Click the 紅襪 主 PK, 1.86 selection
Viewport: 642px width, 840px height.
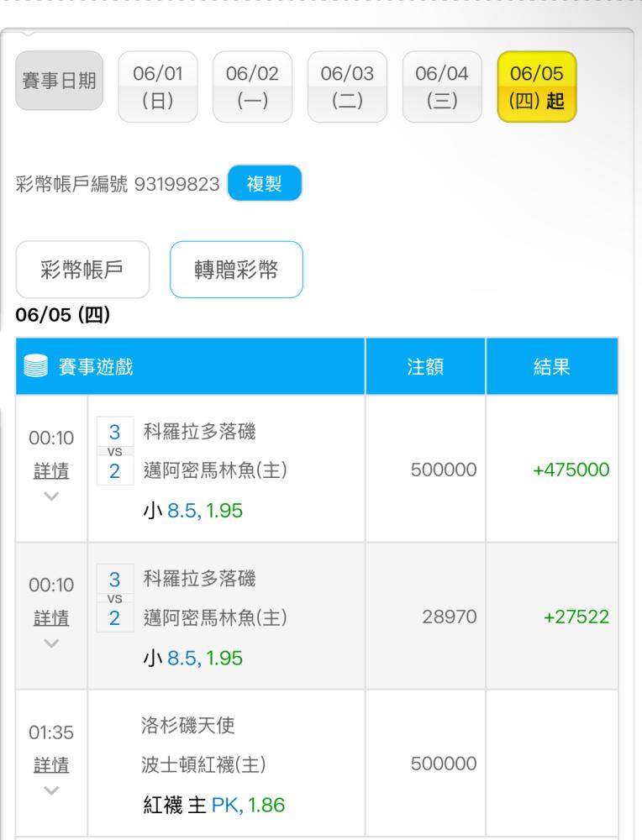213,805
